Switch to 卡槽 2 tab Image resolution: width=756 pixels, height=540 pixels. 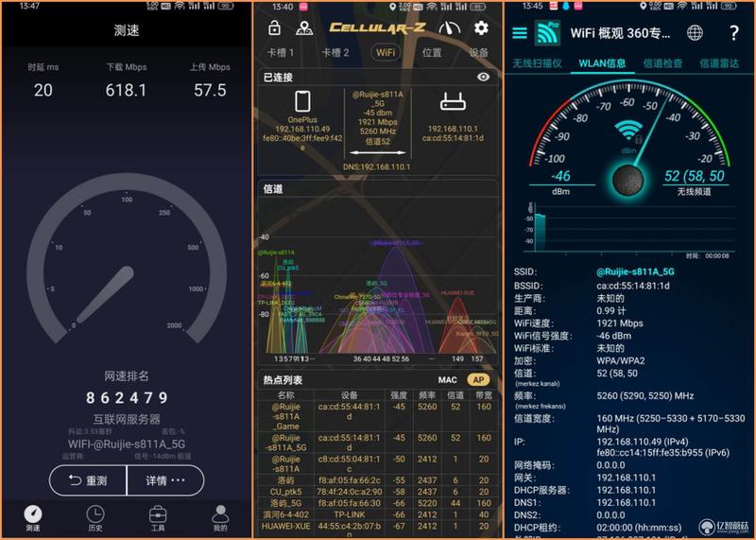coord(335,53)
